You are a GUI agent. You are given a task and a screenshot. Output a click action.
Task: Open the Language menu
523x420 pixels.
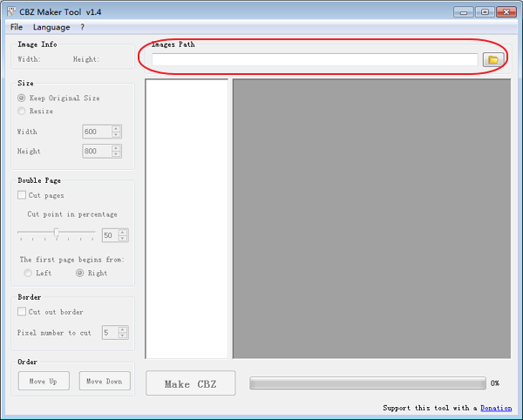pos(51,27)
